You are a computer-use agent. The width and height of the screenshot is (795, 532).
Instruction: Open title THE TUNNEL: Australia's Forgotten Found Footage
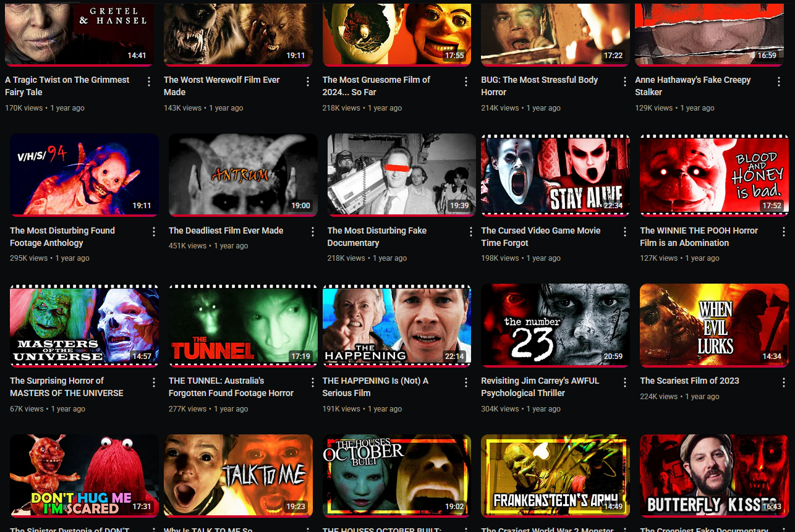(231, 387)
